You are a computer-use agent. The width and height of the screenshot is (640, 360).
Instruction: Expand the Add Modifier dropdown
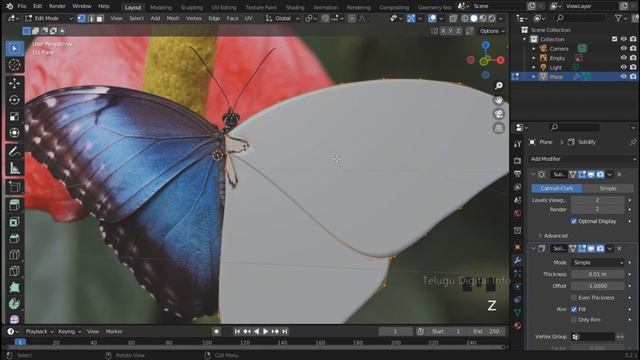[582, 159]
